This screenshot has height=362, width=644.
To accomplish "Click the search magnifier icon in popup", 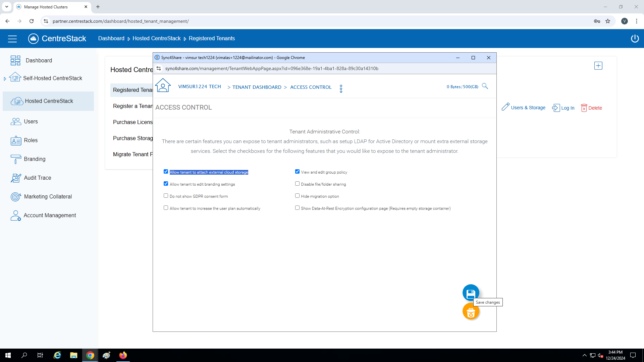I will pyautogui.click(x=485, y=86).
